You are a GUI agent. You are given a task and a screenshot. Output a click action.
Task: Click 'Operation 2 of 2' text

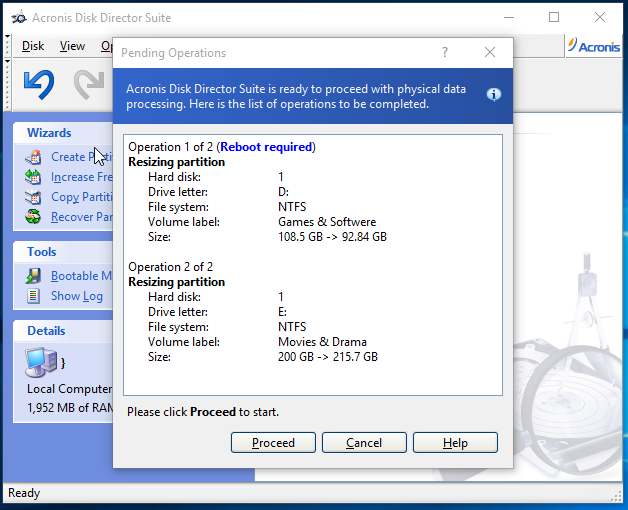(x=171, y=267)
